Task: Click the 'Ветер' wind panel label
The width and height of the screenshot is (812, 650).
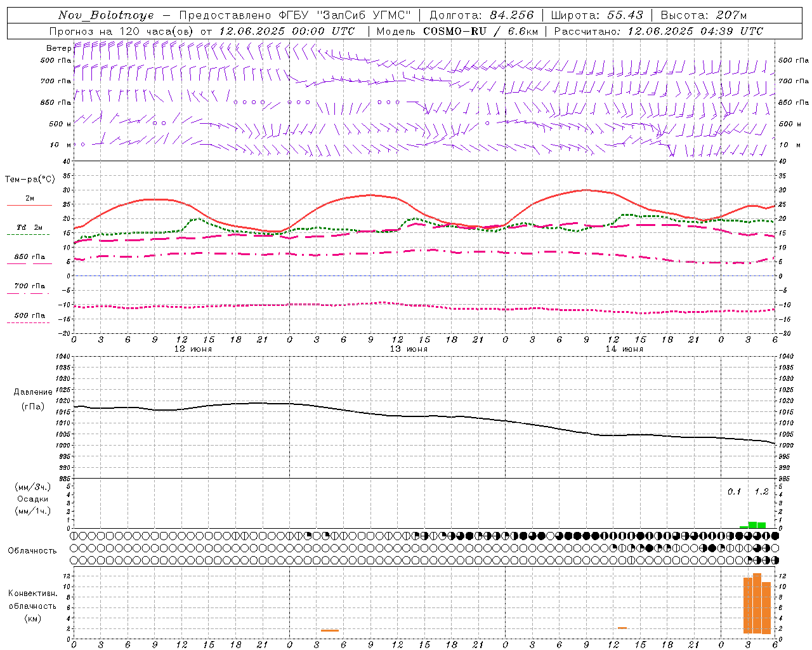Action: [x=58, y=48]
